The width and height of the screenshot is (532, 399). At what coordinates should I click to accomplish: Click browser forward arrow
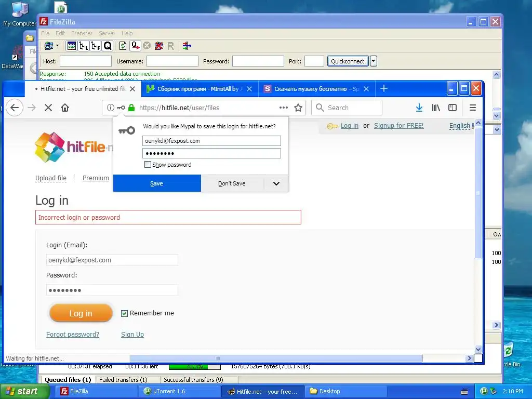point(32,108)
